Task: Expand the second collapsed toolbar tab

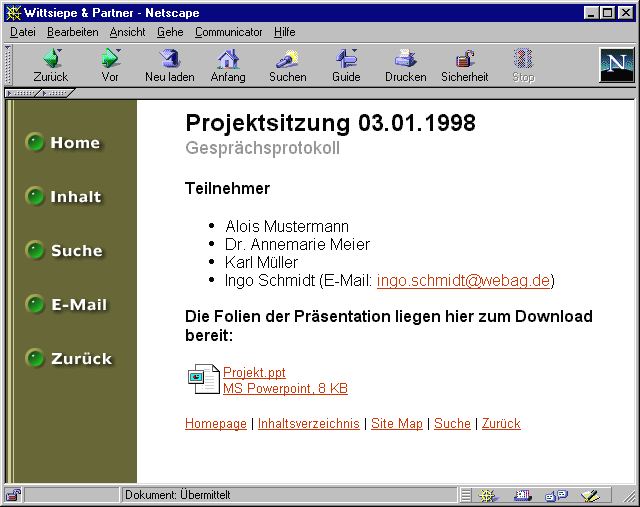Action: (x=56, y=93)
